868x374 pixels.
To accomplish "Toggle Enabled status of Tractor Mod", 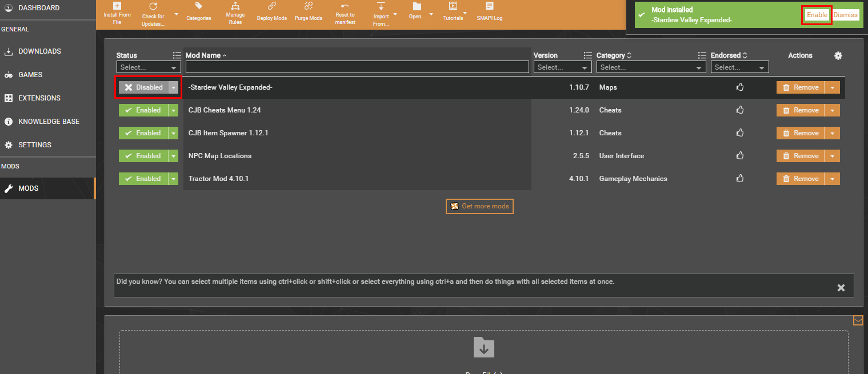I will (143, 179).
